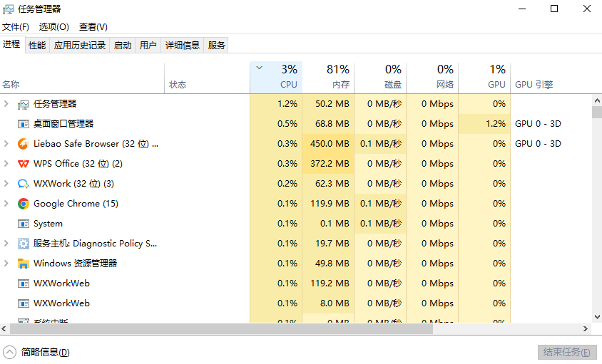The height and width of the screenshot is (364, 602).
Task: Open the 文件(F) menu
Action: 16,27
